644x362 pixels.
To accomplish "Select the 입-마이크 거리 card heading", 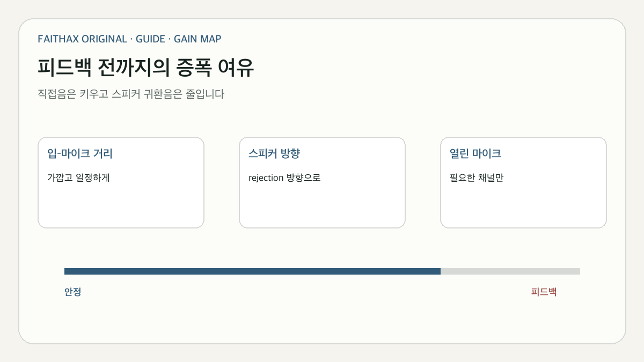I will coord(80,154).
